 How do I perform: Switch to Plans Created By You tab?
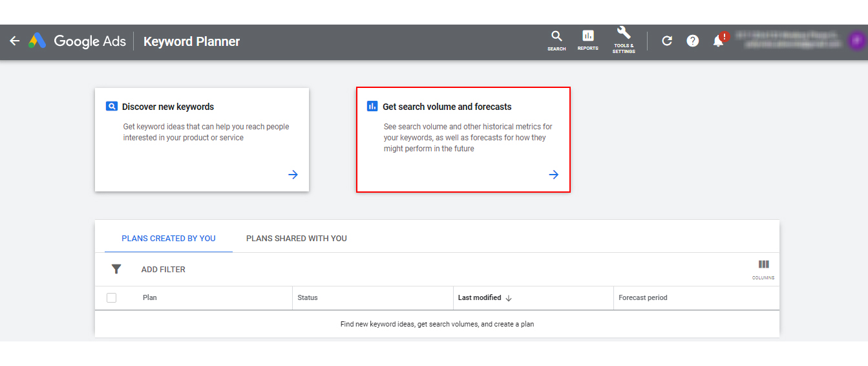pyautogui.click(x=169, y=239)
